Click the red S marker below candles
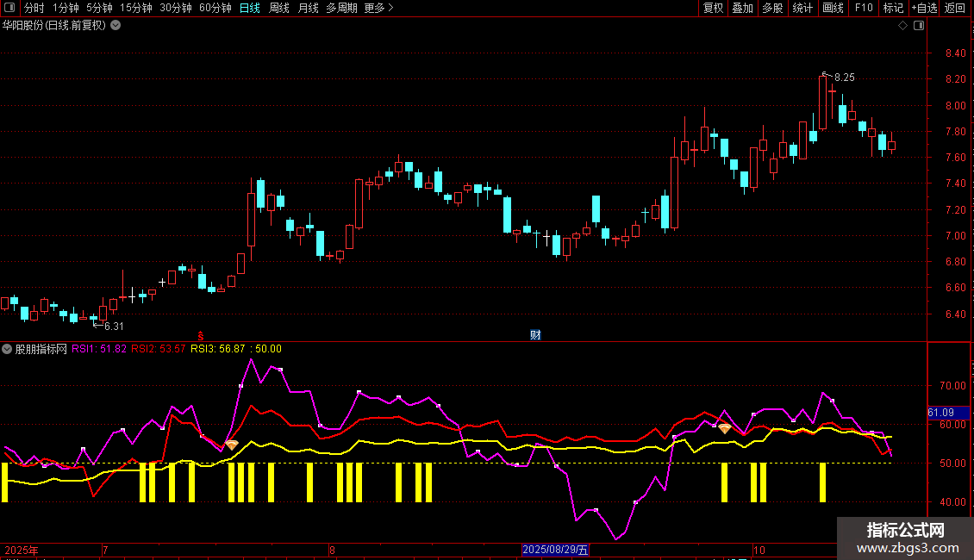 click(x=201, y=336)
